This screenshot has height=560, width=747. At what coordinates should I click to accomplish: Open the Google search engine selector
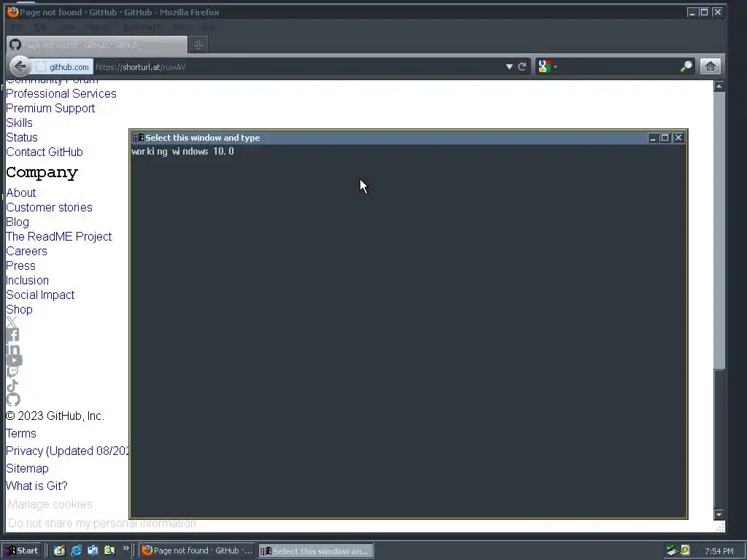pos(547,66)
